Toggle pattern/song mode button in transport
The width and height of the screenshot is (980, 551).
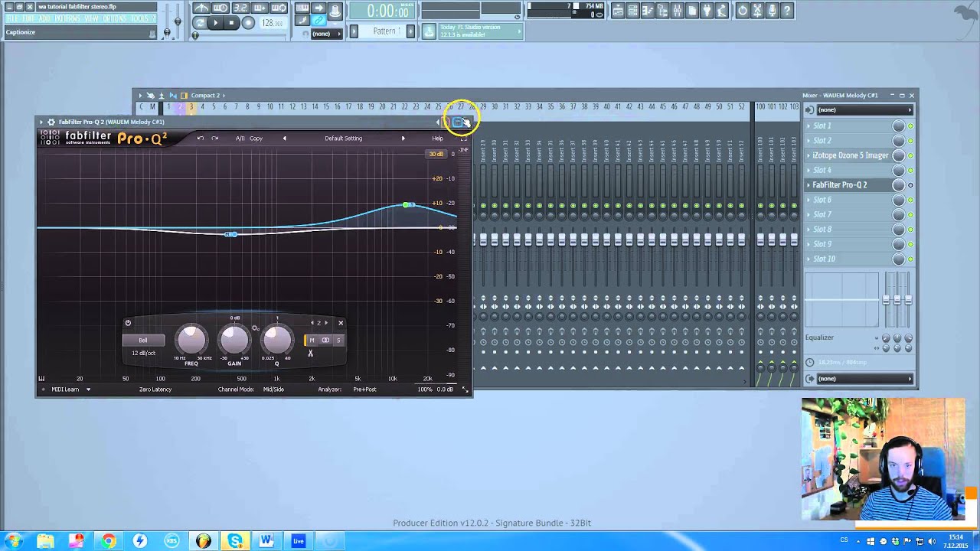(x=200, y=23)
